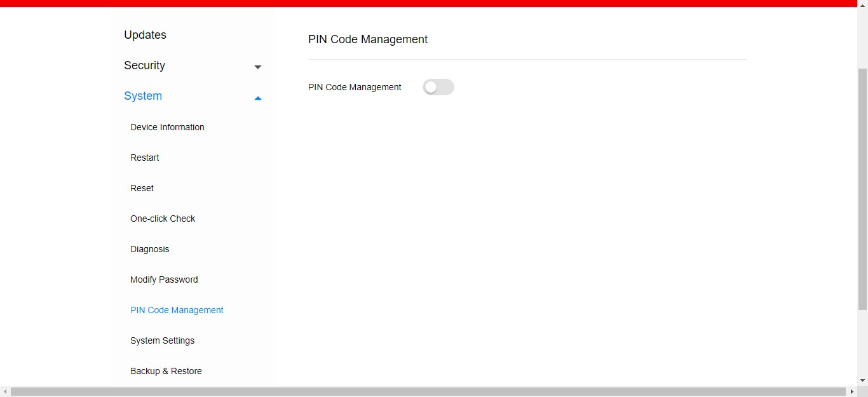This screenshot has width=868, height=397.
Task: Open the Updates menu section
Action: [x=145, y=35]
